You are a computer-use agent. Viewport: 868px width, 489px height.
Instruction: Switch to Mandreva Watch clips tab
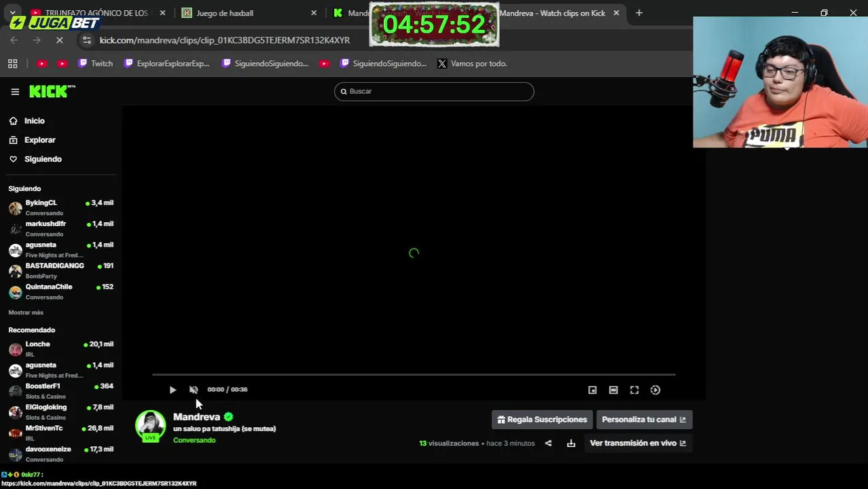tap(552, 13)
